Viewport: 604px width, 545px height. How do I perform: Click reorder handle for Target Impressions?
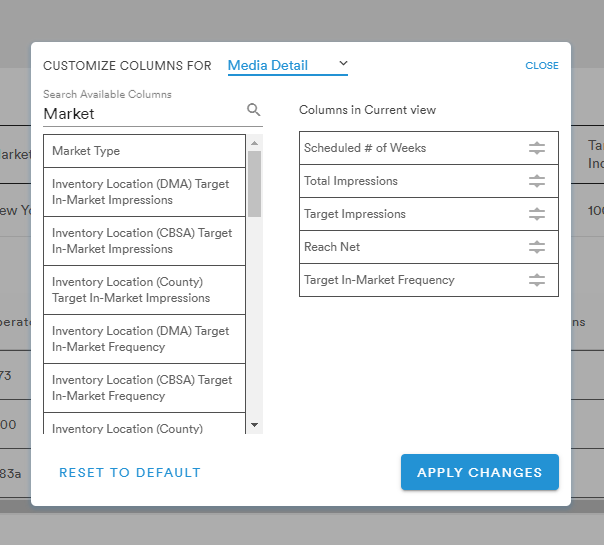click(537, 214)
